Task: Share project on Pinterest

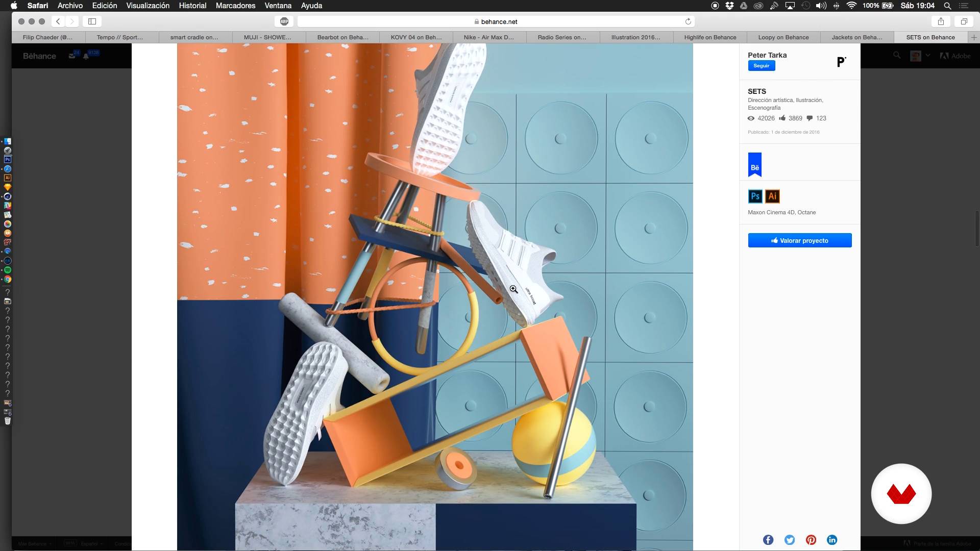Action: pos(811,540)
